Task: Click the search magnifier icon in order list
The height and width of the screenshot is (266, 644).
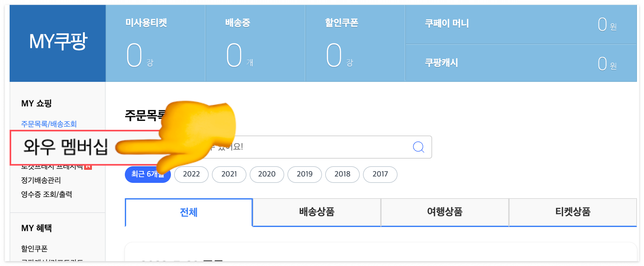Action: (418, 147)
